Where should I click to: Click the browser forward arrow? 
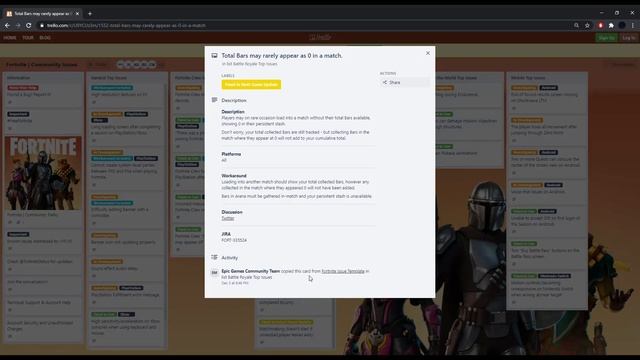click(18, 25)
